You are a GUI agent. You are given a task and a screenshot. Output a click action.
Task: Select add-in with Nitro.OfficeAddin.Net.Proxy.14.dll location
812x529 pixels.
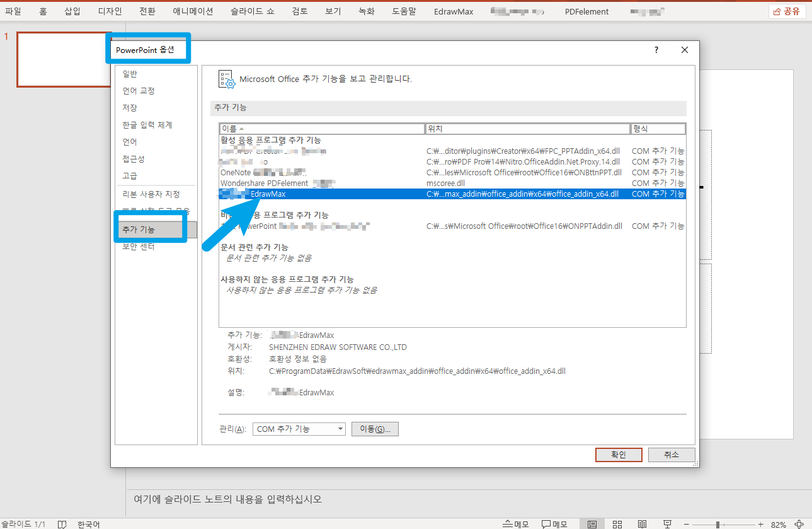[x=452, y=161]
